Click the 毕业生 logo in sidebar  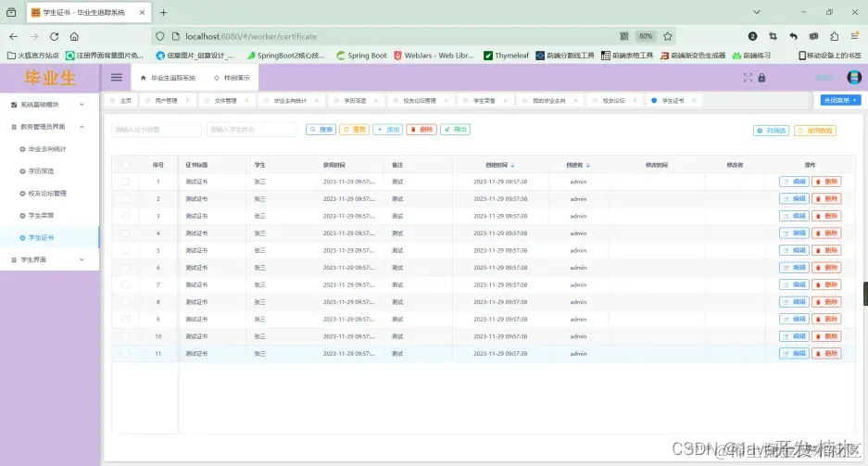pyautogui.click(x=50, y=78)
